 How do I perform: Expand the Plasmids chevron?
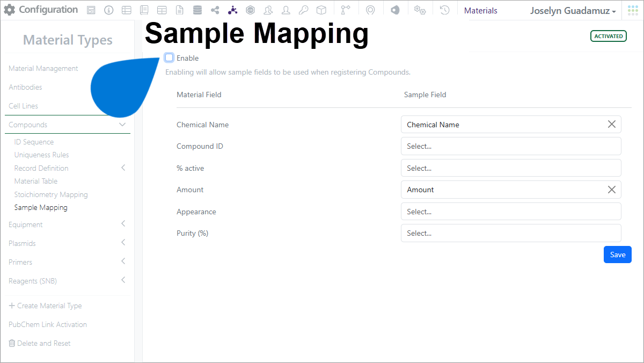coord(123,243)
